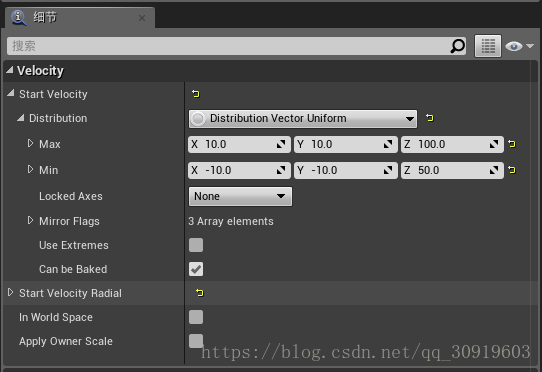The height and width of the screenshot is (372, 542).
Task: Click the In World Space label
Action: pos(56,317)
